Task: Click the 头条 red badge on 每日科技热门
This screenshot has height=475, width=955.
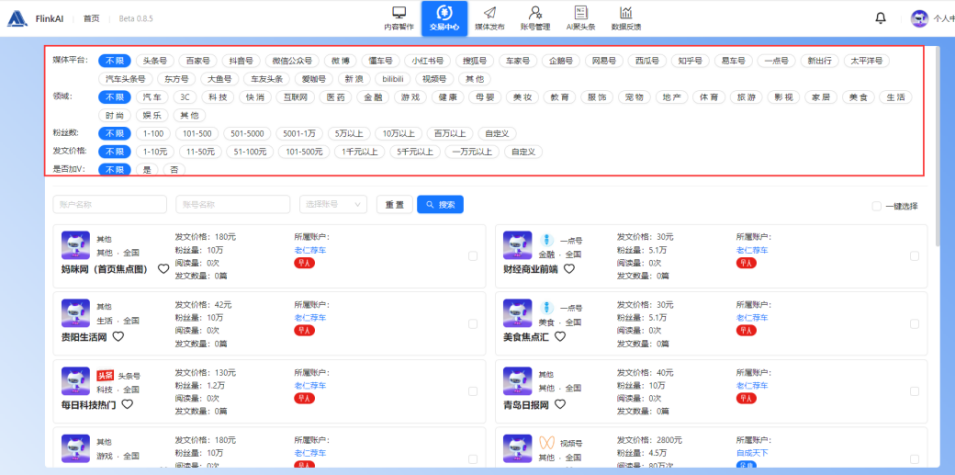Action: click(x=105, y=375)
